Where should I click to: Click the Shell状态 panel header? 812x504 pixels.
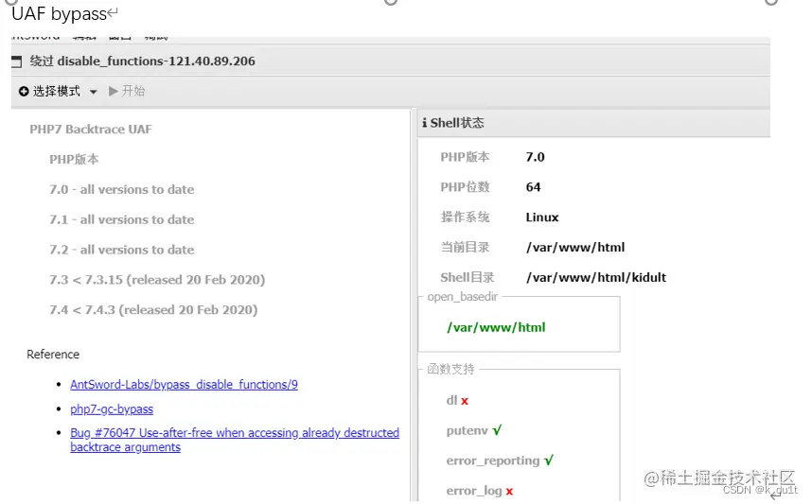[x=594, y=123]
